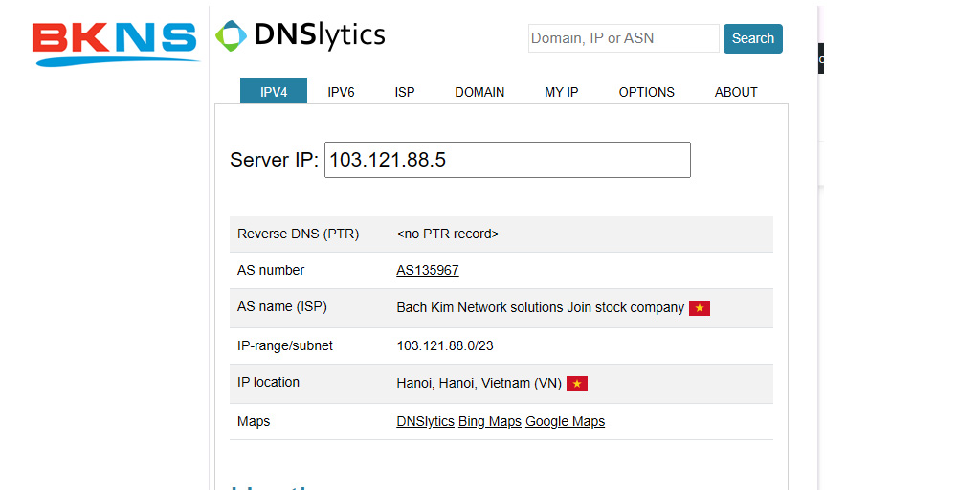Open the Google Maps link
Image resolution: width=980 pixels, height=490 pixels.
click(565, 421)
